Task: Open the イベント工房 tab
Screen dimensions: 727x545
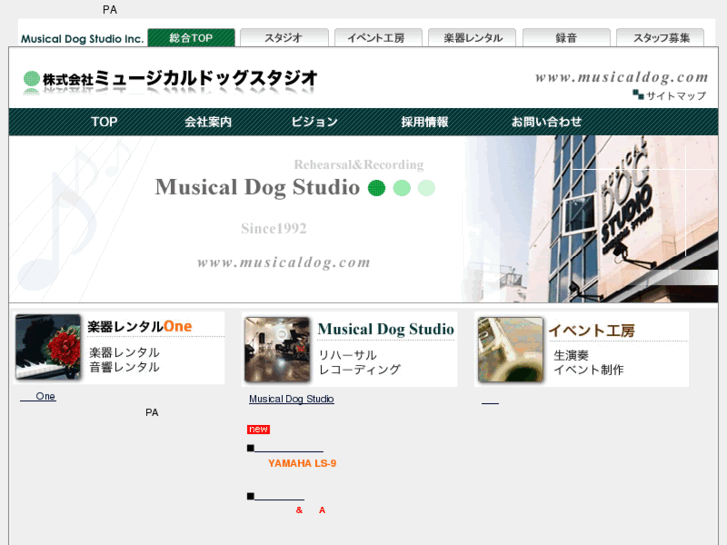Action: click(378, 38)
